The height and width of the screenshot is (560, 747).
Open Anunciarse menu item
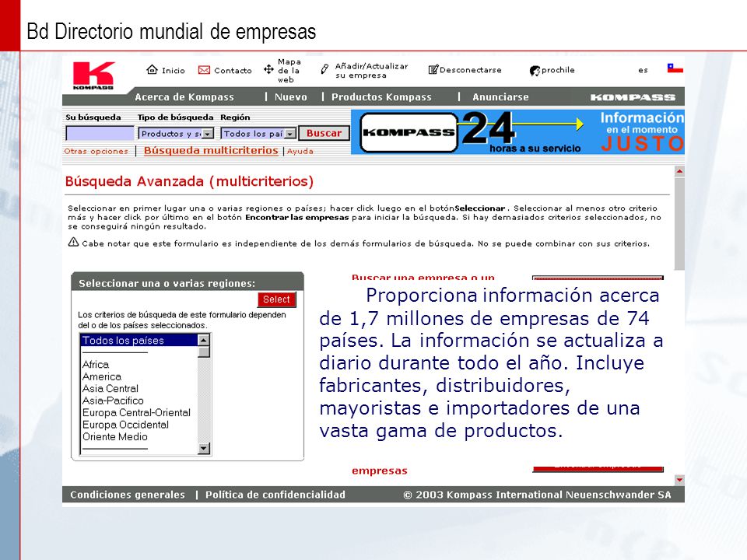coord(500,96)
